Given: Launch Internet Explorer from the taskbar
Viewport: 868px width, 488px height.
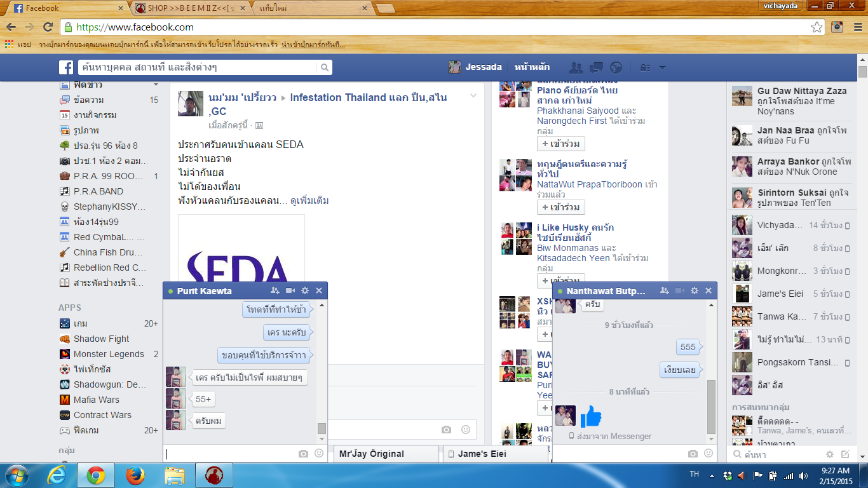Looking at the screenshot, I should pyautogui.click(x=58, y=475).
